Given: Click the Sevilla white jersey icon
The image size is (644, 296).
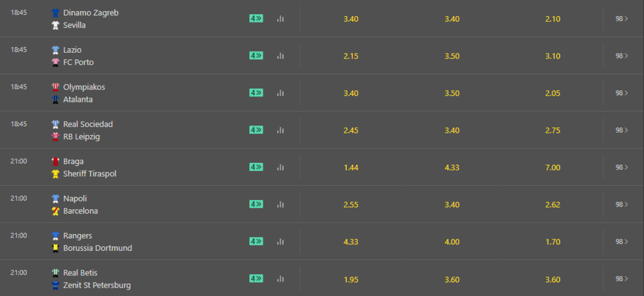Looking at the screenshot, I should click(x=55, y=26).
